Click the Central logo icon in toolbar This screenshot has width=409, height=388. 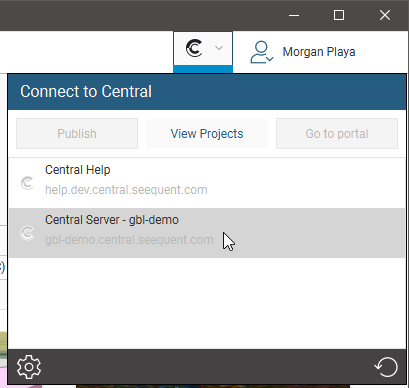pyautogui.click(x=194, y=49)
